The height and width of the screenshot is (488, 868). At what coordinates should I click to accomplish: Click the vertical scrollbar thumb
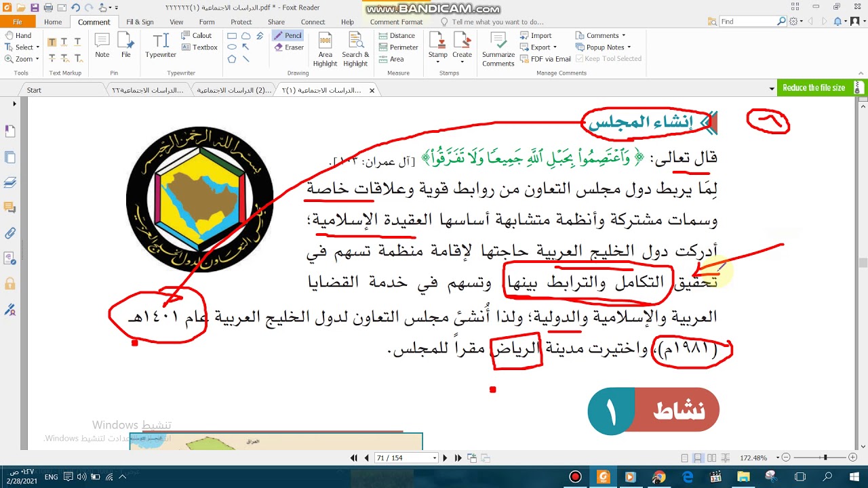click(x=863, y=263)
